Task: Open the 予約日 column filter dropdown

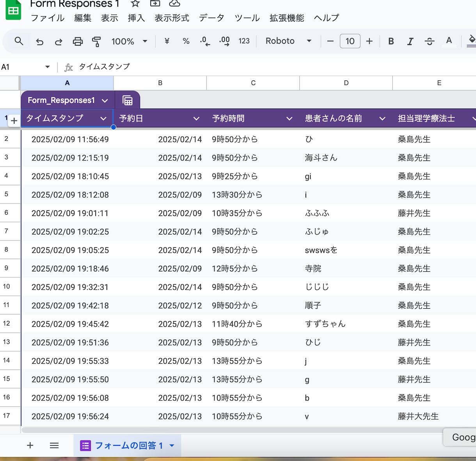Action: coord(196,118)
